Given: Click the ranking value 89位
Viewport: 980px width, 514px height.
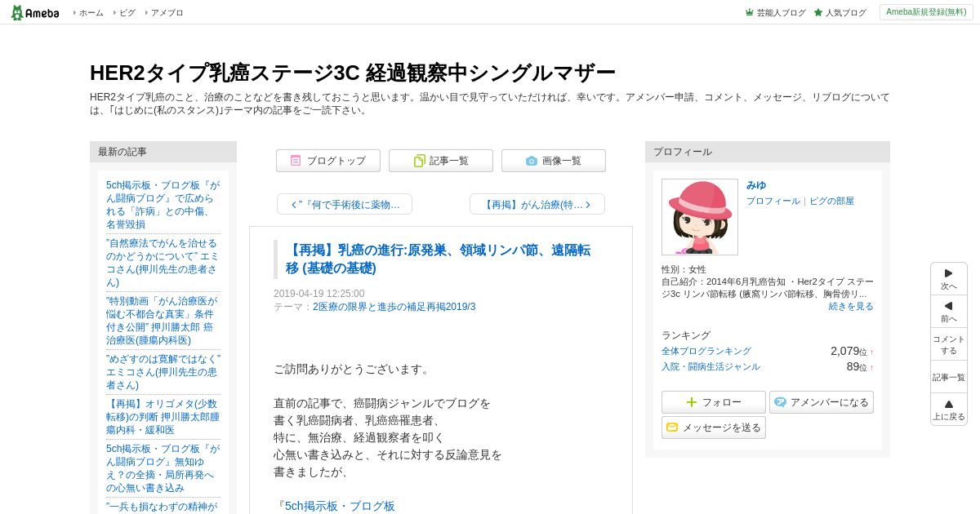Looking at the screenshot, I should tap(857, 366).
